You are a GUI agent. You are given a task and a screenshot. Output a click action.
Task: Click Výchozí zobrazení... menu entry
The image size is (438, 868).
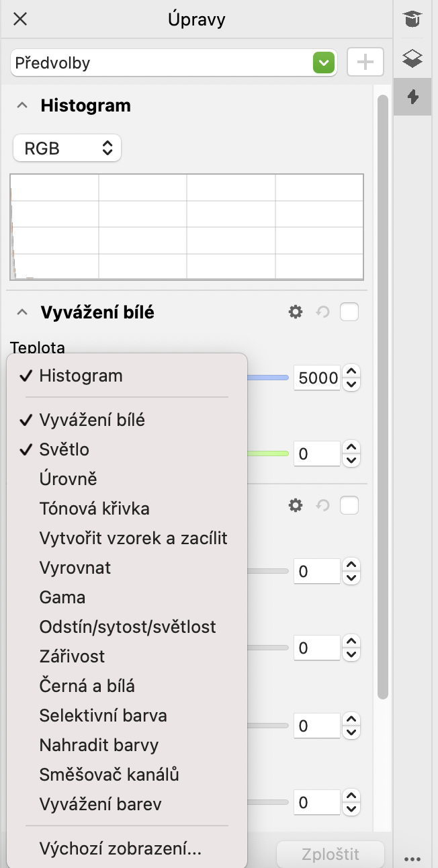click(120, 849)
